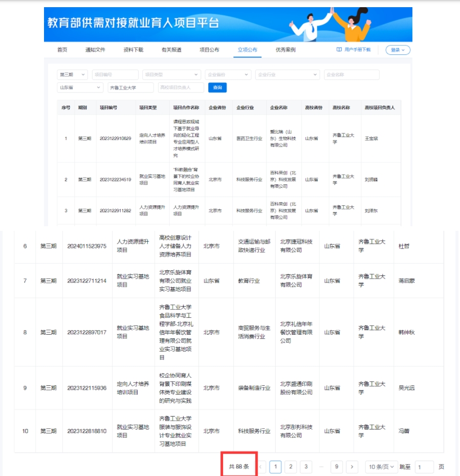Image resolution: width=460 pixels, height=476 pixels.
Task: Expand the 项目类型 dropdown
Action: 171,75
